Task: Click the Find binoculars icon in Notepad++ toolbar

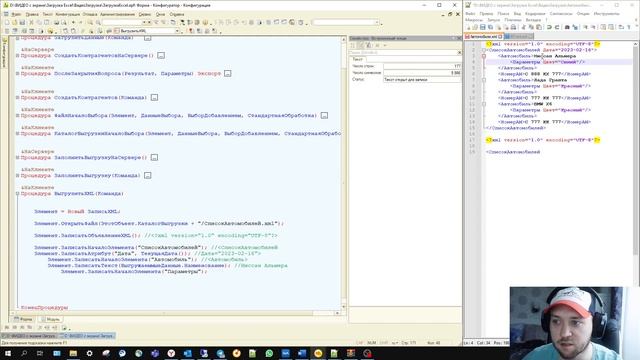Action: coord(567,27)
